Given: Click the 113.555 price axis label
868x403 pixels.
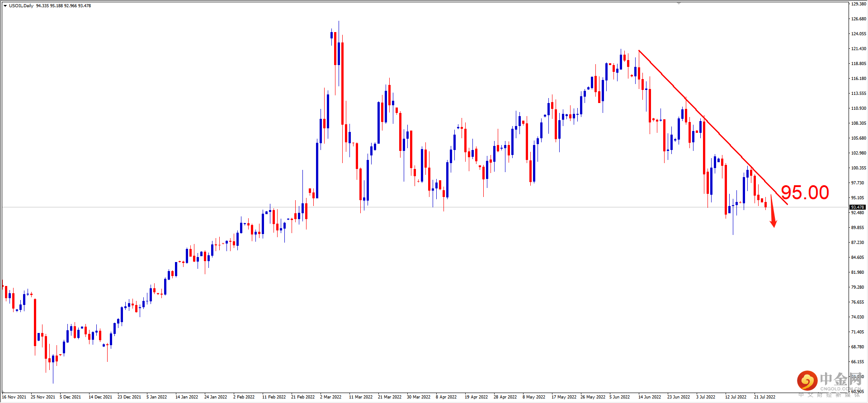Looking at the screenshot, I should click(x=859, y=94).
